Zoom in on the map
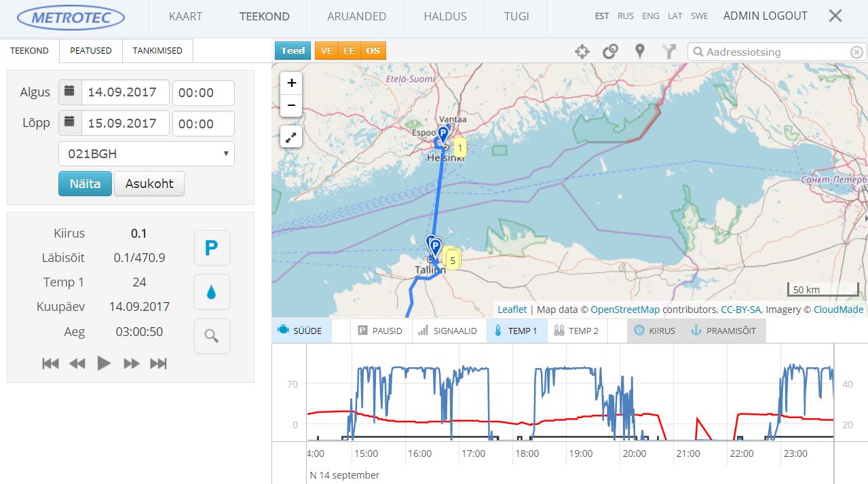Viewport: 868px width, 484px height. (291, 83)
